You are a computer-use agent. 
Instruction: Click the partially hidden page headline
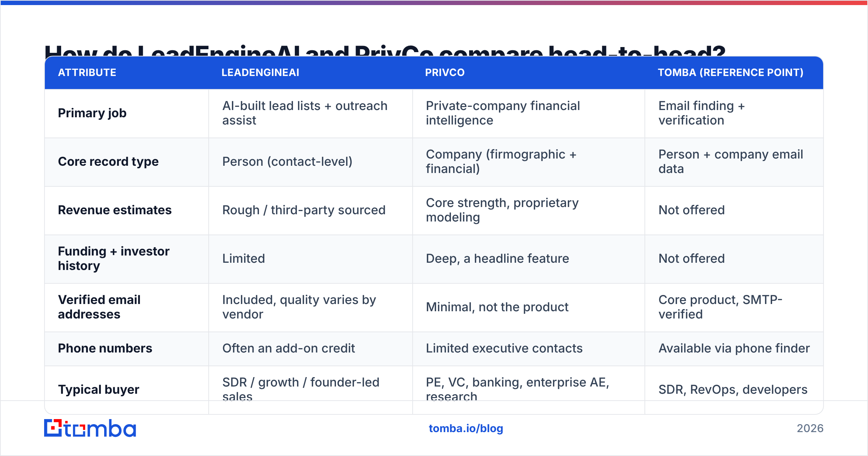[x=385, y=50]
